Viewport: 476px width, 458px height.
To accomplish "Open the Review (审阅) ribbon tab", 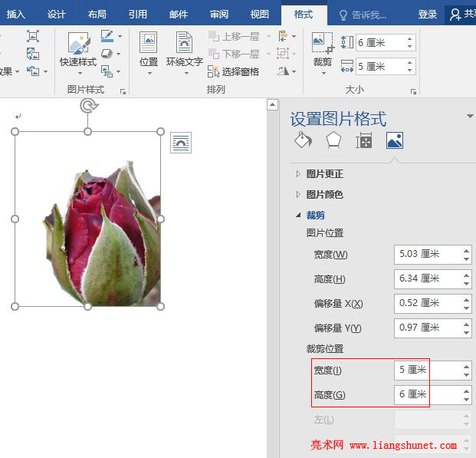I will click(219, 14).
